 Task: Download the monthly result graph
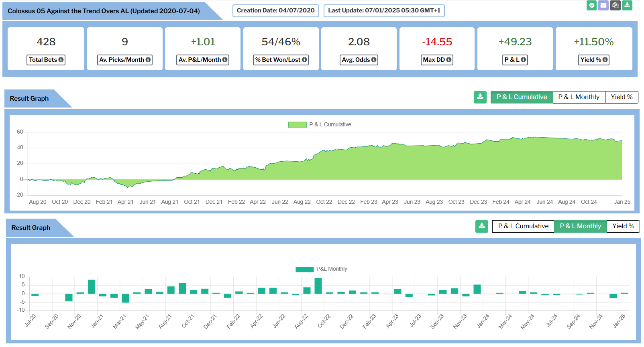click(481, 226)
